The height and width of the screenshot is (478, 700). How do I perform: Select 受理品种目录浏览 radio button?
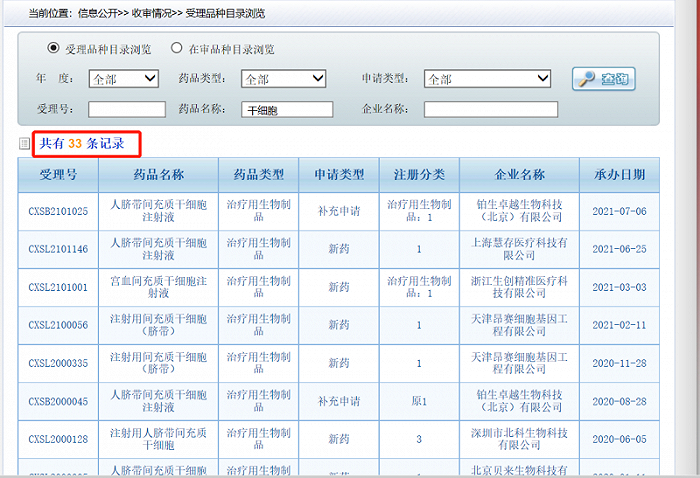point(53,48)
